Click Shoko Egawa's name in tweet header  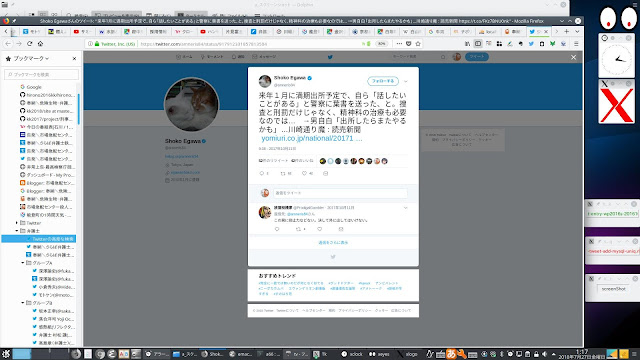point(290,78)
